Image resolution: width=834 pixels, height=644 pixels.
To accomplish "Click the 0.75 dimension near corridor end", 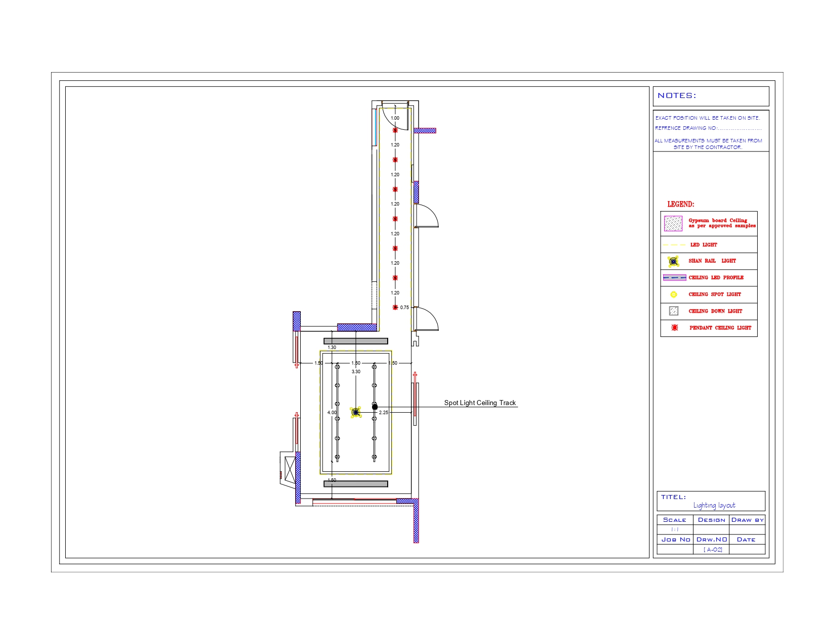I will pos(404,307).
